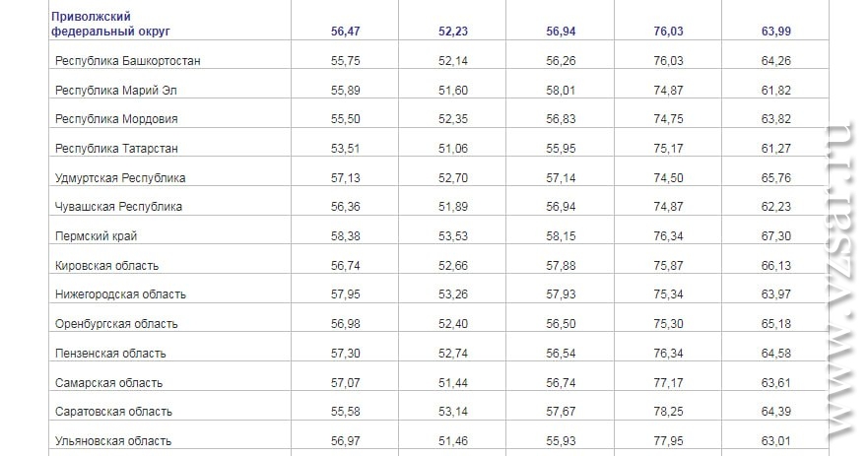Select the 67,30 value for Пермский край
Screen dimensions: 868x456
tap(775, 235)
